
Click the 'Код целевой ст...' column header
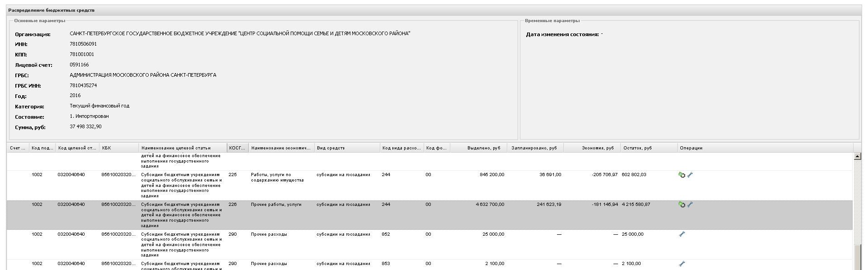(77, 148)
